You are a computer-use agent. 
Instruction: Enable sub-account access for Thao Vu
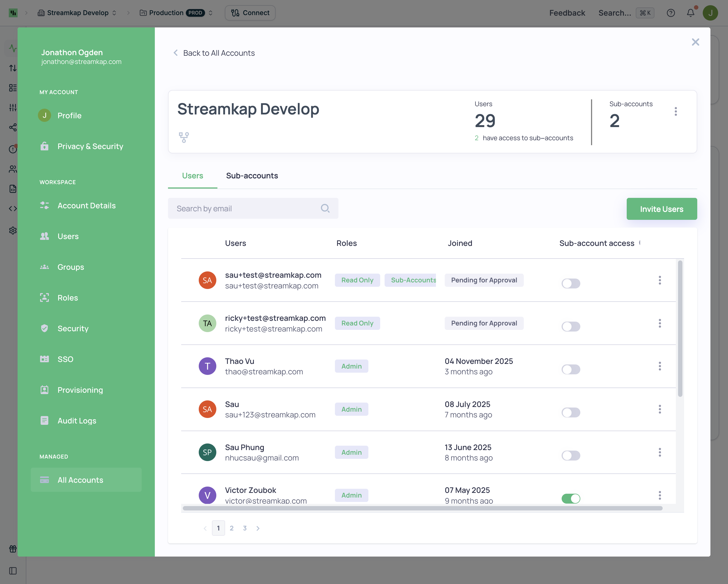tap(571, 369)
